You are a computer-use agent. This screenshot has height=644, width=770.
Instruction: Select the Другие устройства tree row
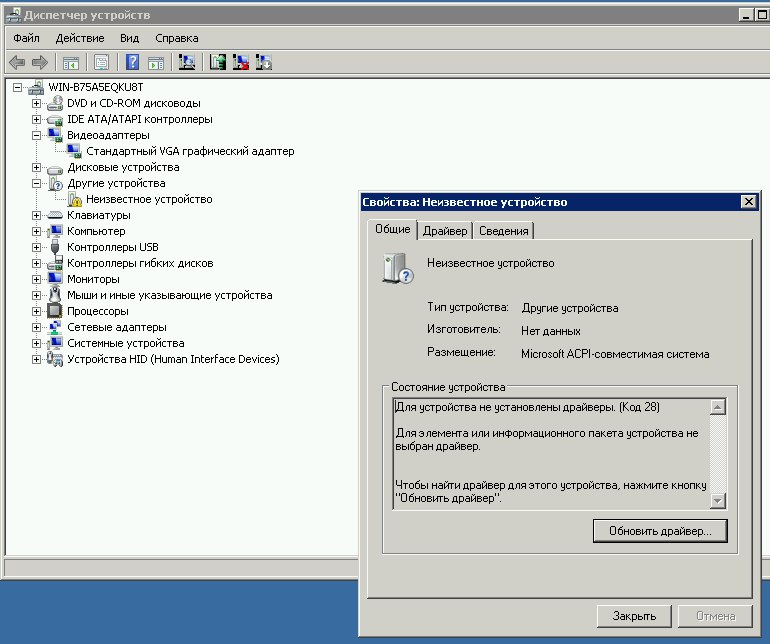(x=116, y=183)
